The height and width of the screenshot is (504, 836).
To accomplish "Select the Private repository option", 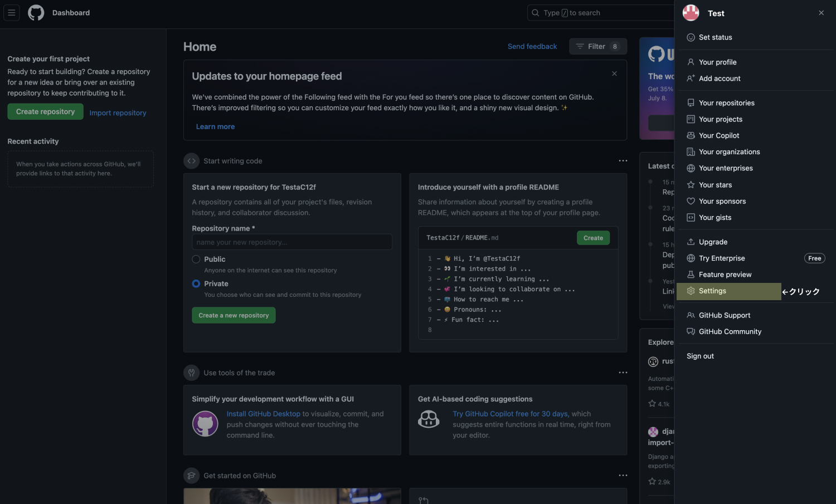I will click(196, 283).
